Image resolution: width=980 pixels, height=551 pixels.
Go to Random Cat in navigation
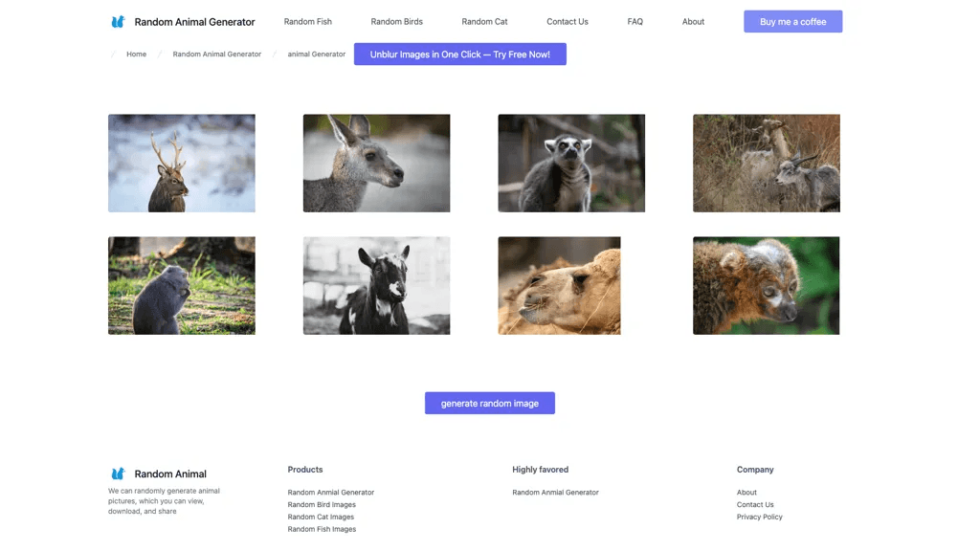pos(484,21)
